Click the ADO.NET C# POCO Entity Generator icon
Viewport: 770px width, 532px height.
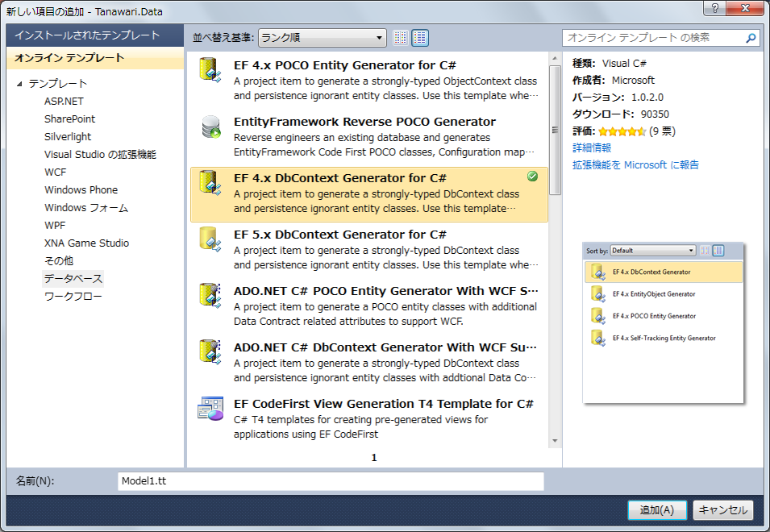tap(210, 296)
